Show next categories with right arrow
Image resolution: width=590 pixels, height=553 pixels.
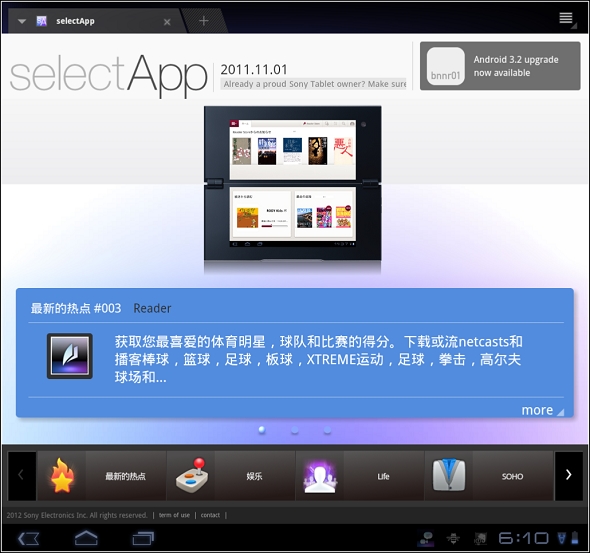[569, 475]
